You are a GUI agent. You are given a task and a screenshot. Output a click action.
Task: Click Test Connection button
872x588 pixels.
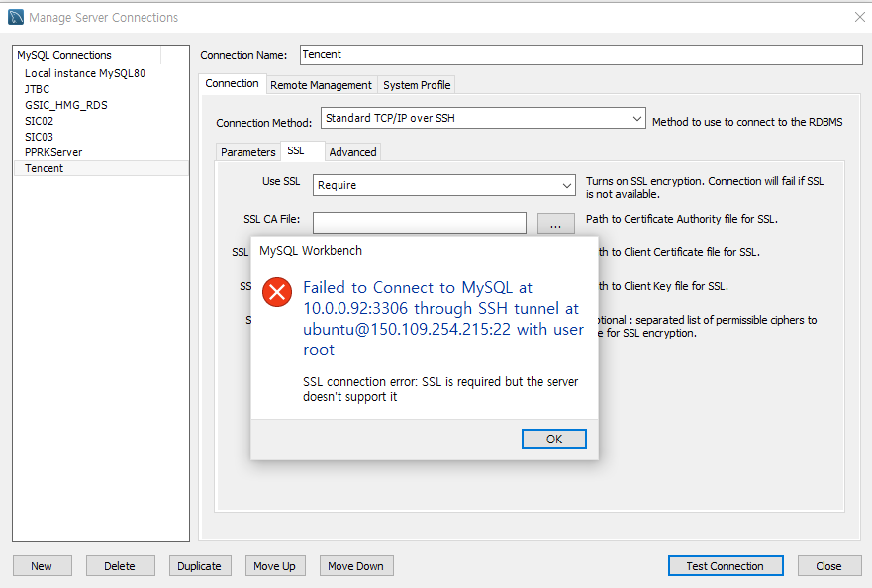coord(726,566)
